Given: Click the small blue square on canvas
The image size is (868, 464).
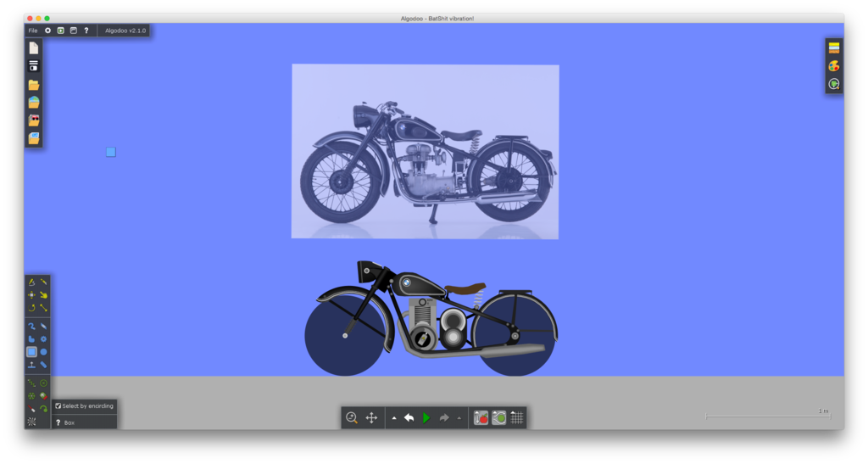Looking at the screenshot, I should tap(111, 152).
